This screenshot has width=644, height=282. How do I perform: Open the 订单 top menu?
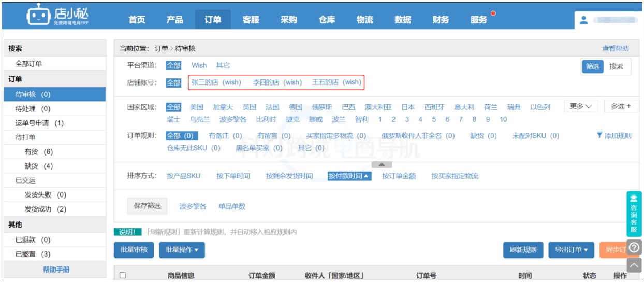click(213, 20)
